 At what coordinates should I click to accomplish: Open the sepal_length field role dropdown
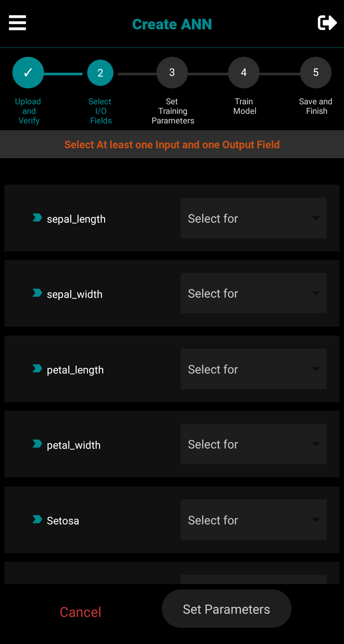click(254, 218)
